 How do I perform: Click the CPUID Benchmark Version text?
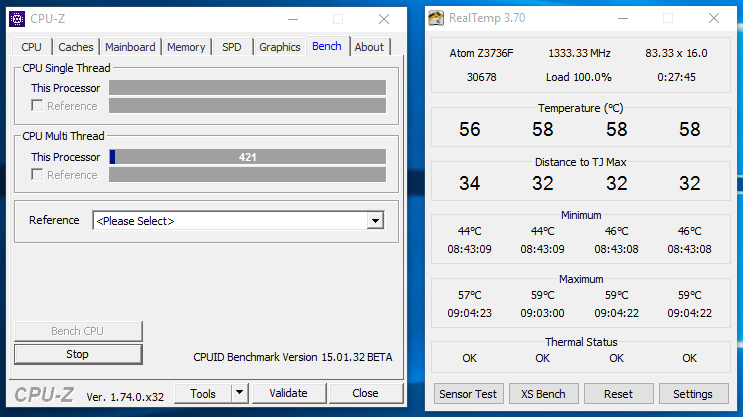tap(292, 357)
